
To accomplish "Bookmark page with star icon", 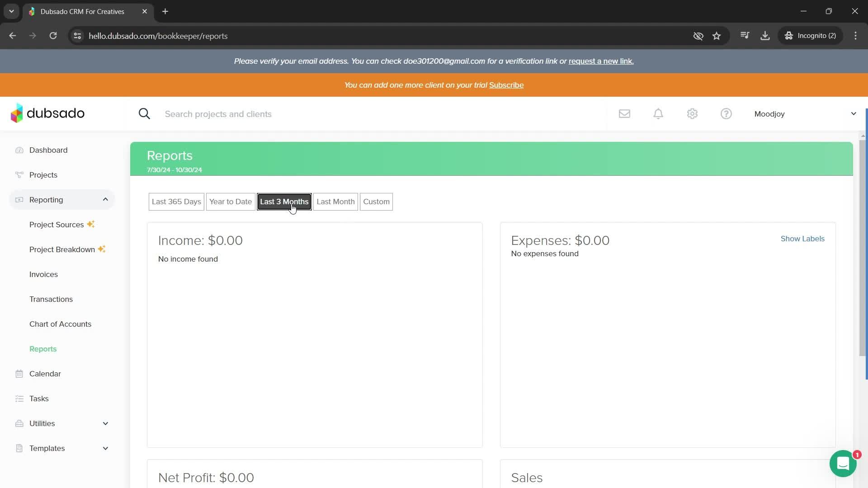I will (x=717, y=36).
